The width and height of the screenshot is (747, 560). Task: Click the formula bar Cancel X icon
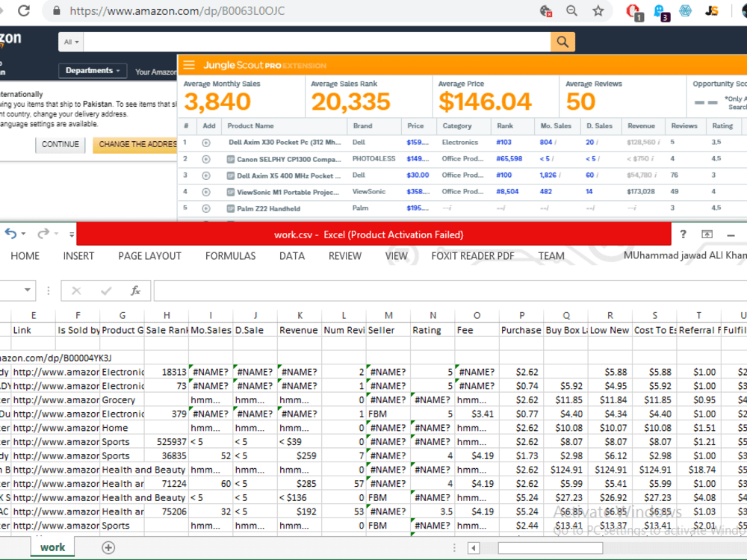coord(76,290)
